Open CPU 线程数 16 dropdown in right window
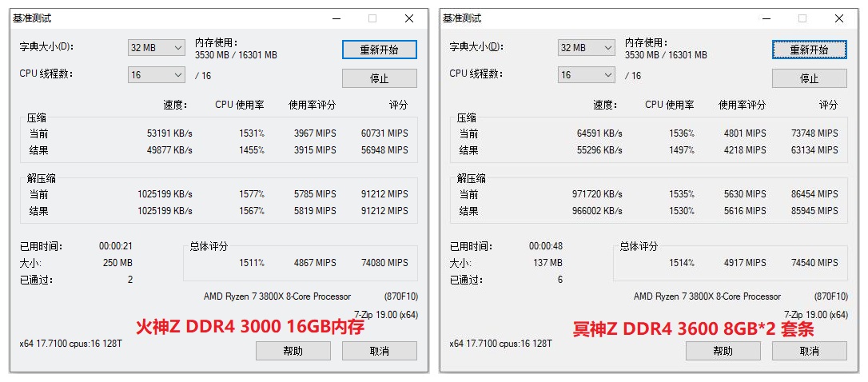The image size is (868, 382). click(586, 75)
